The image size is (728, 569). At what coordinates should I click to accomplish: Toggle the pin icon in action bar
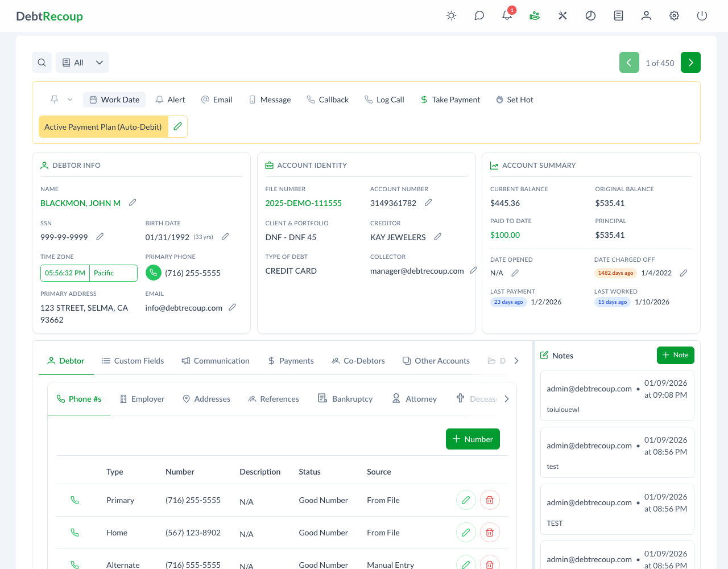(x=55, y=100)
